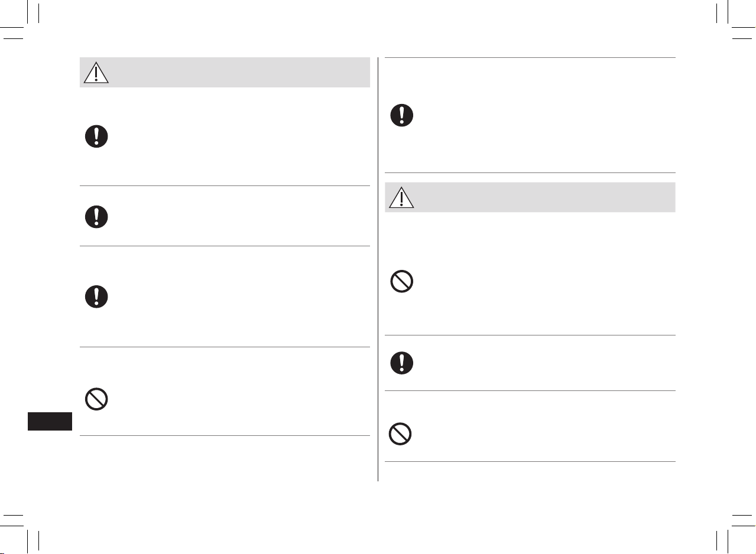Select the third exclamation icon in the left column
This screenshot has width=756, height=554.
96,296
